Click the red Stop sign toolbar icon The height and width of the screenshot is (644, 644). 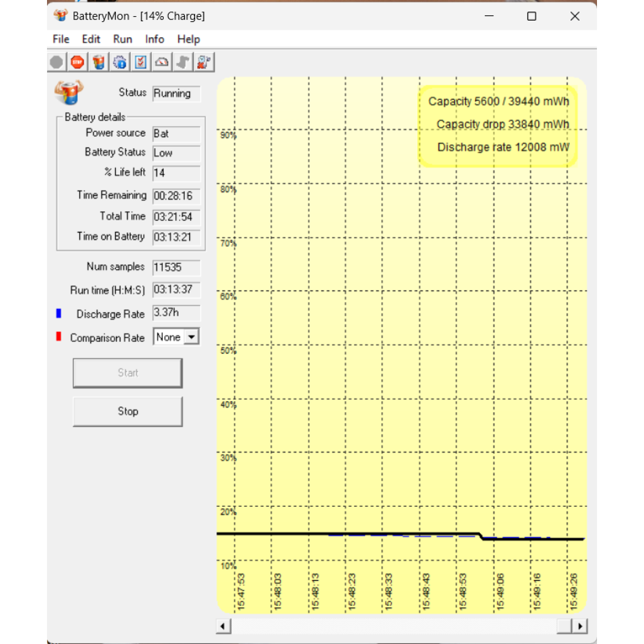[78, 62]
